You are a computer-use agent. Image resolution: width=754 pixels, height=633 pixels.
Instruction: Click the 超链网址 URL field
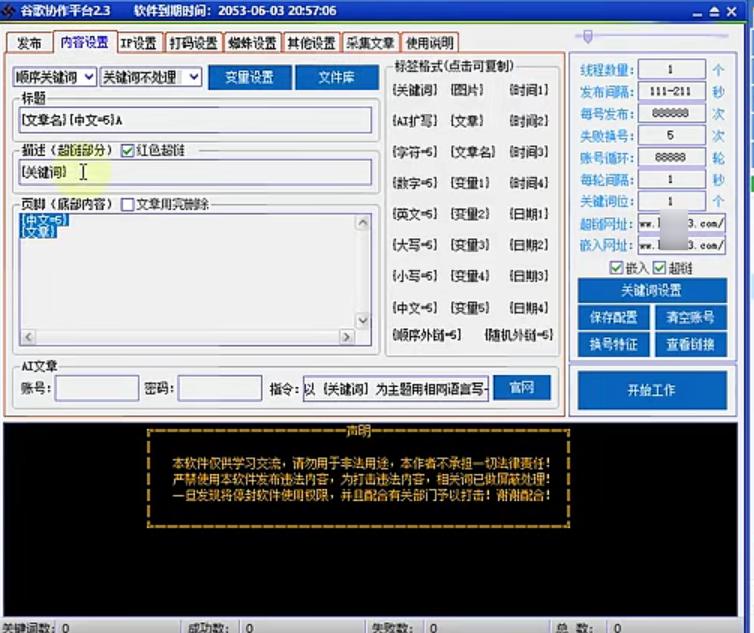point(681,224)
